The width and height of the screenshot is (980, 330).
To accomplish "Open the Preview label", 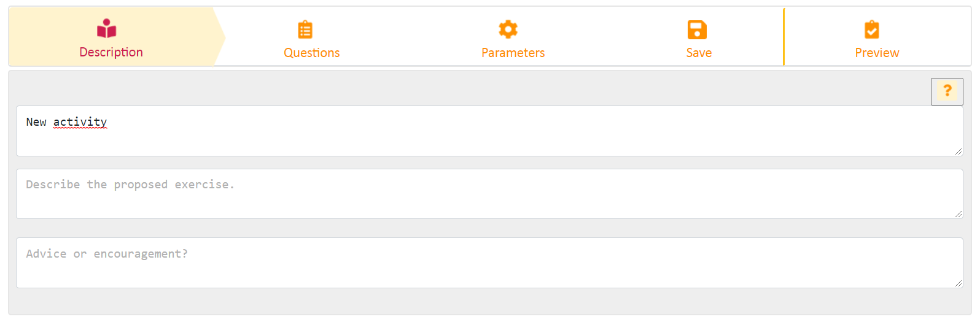I will pos(877,53).
